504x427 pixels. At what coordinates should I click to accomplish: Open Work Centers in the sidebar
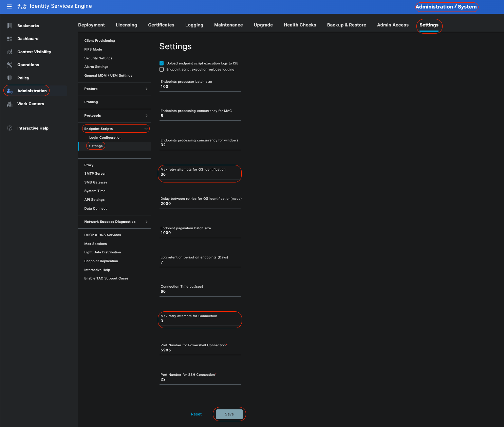click(31, 104)
